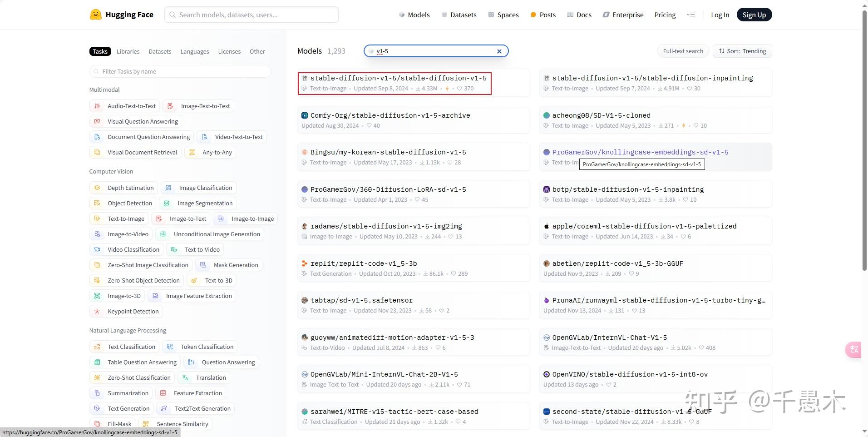Click the Object Detection task icon
This screenshot has width=868, height=437.
click(97, 203)
